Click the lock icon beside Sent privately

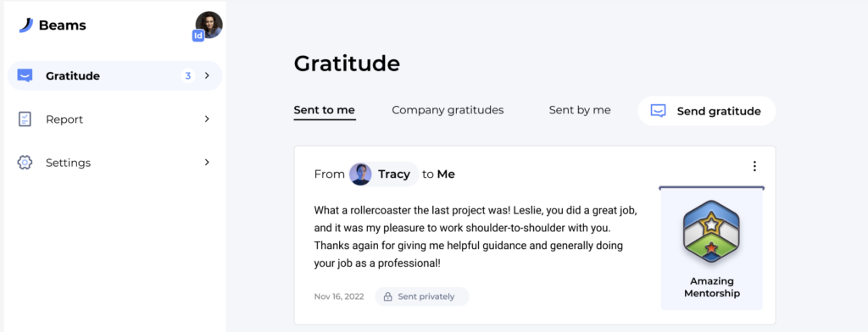point(388,296)
